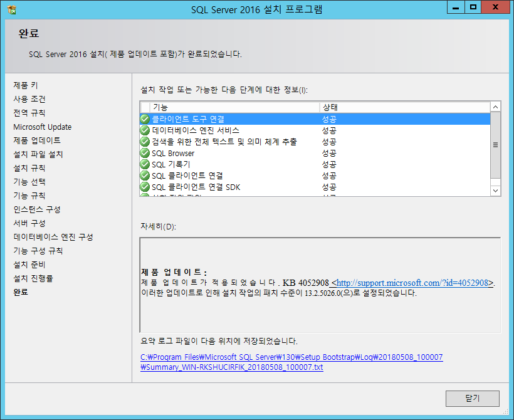Click the 닫기 button

tap(473, 398)
